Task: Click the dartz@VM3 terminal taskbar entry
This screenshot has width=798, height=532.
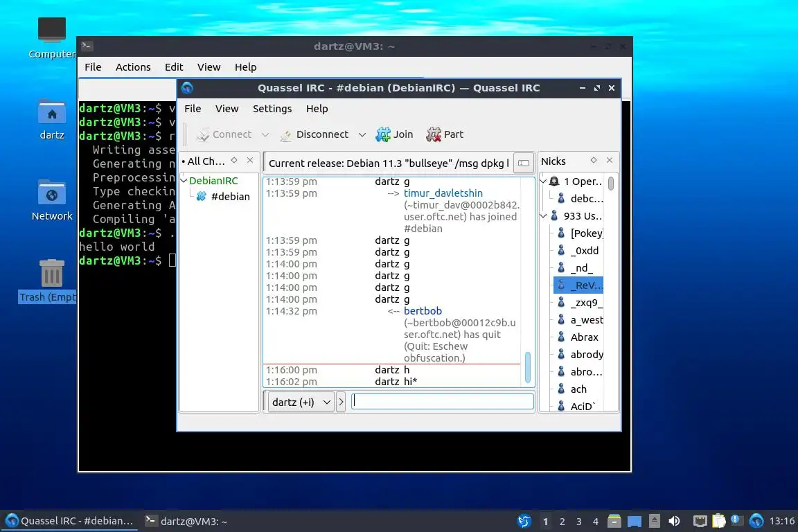Action: pyautogui.click(x=186, y=521)
